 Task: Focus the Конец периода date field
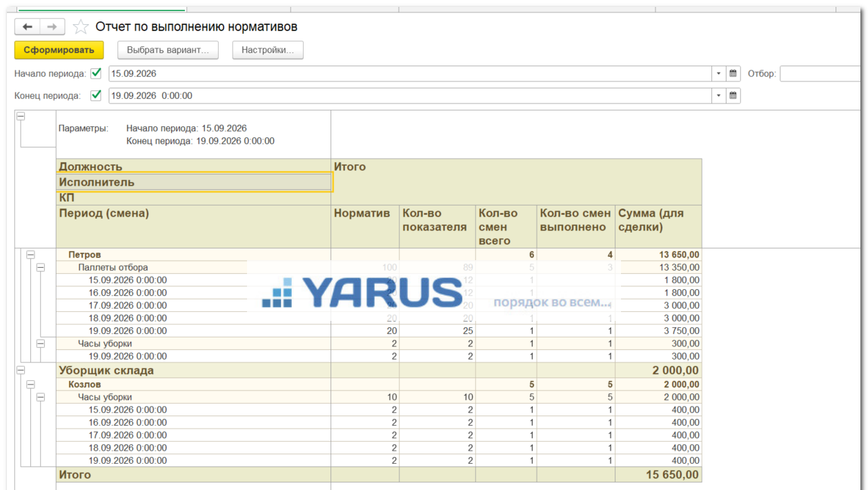tap(411, 96)
